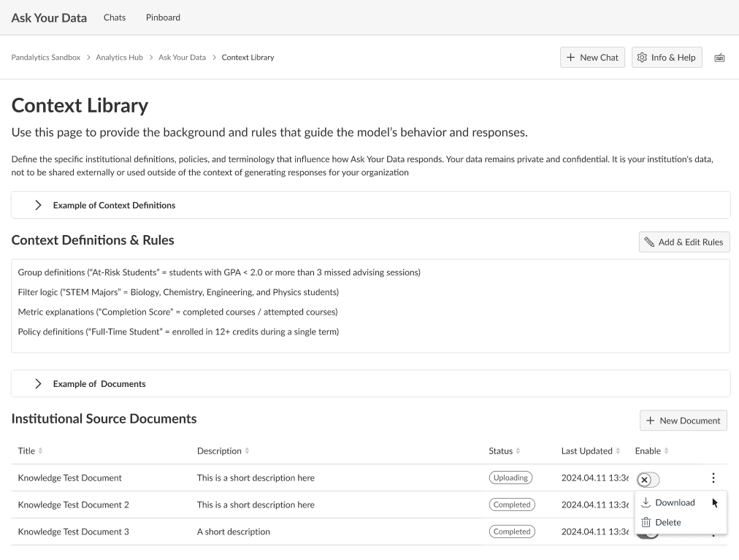Click the sort toggle on the Status column

[x=516, y=450]
